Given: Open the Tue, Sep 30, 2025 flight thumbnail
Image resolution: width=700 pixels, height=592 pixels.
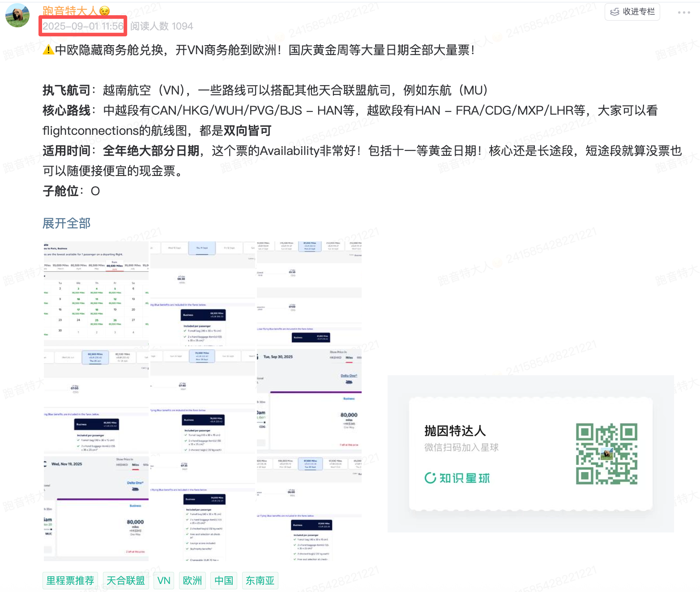Looking at the screenshot, I should [x=309, y=400].
